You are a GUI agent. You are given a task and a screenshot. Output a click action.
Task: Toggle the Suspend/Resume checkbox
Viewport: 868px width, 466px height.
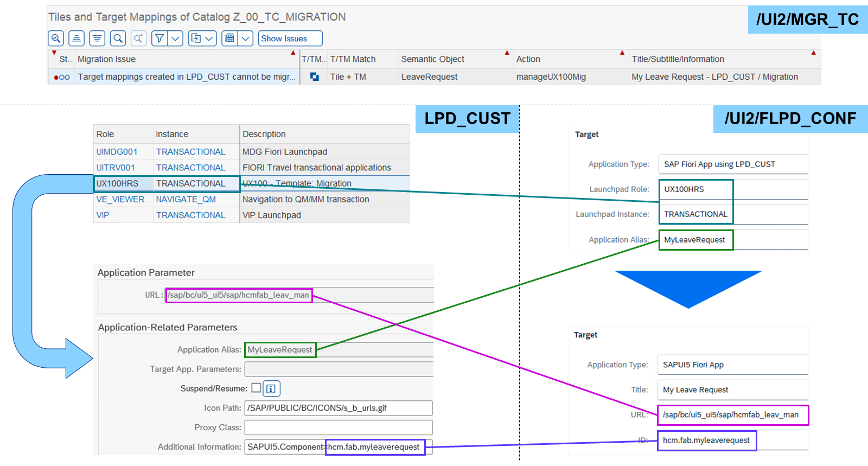[256, 388]
